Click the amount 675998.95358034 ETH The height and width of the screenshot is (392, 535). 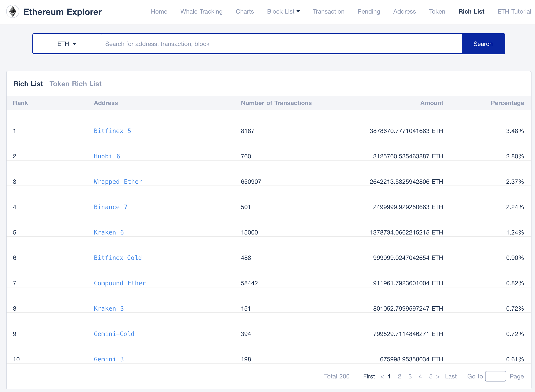click(x=412, y=359)
